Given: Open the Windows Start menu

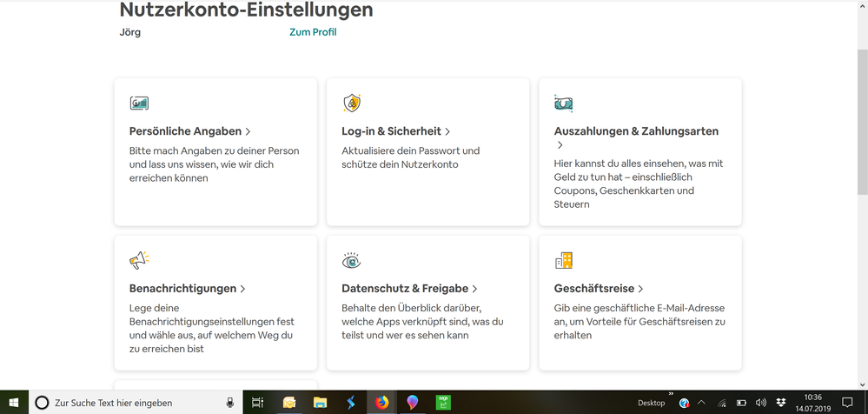Looking at the screenshot, I should coord(14,403).
